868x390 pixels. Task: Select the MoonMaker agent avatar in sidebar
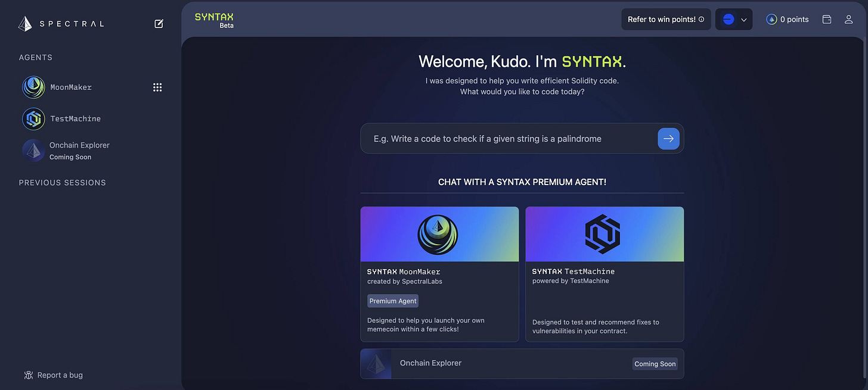(x=33, y=87)
